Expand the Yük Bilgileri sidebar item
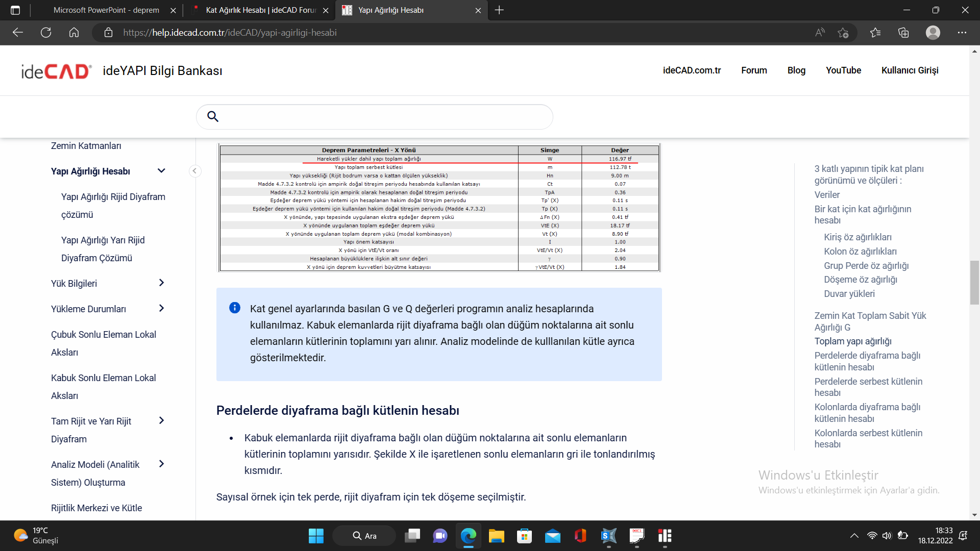Image resolution: width=980 pixels, height=551 pixels. tap(161, 283)
